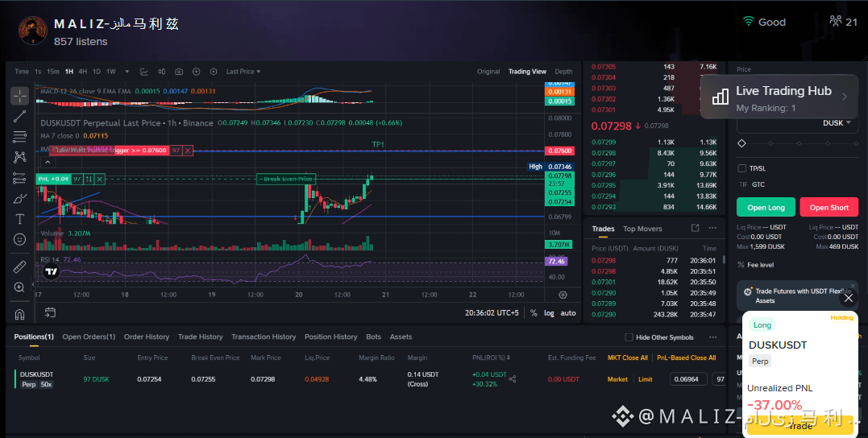Switch to the Trade History tab

(201, 337)
